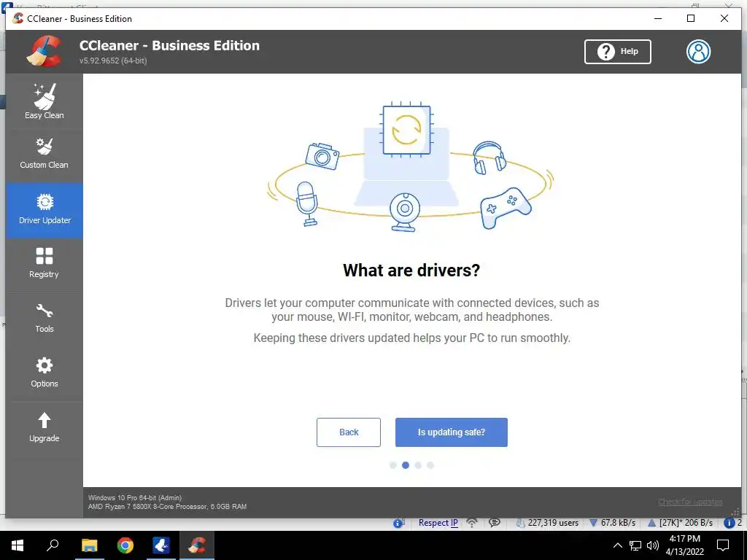Click Respect IP in background window status bar
Screen dimensions: 747x560
point(438,523)
